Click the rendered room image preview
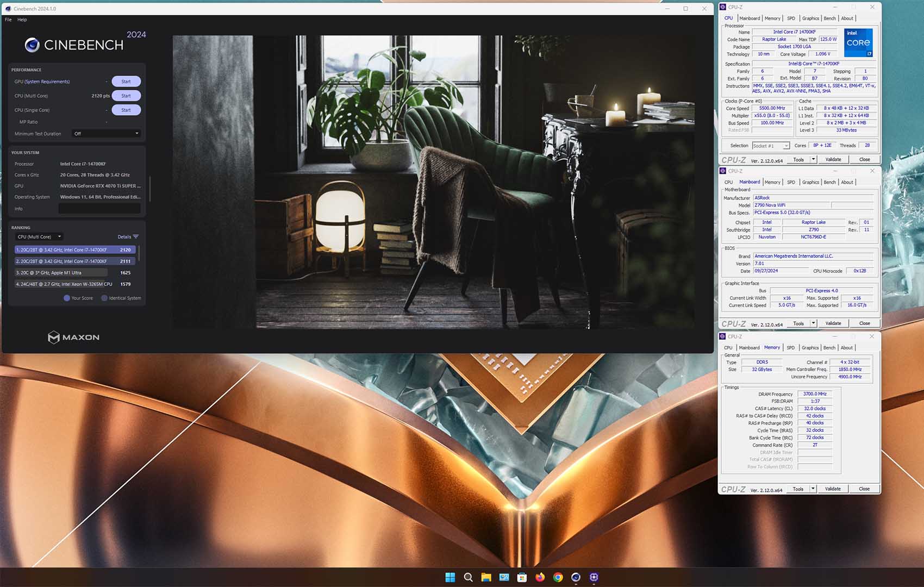The image size is (924, 587). coord(433,182)
